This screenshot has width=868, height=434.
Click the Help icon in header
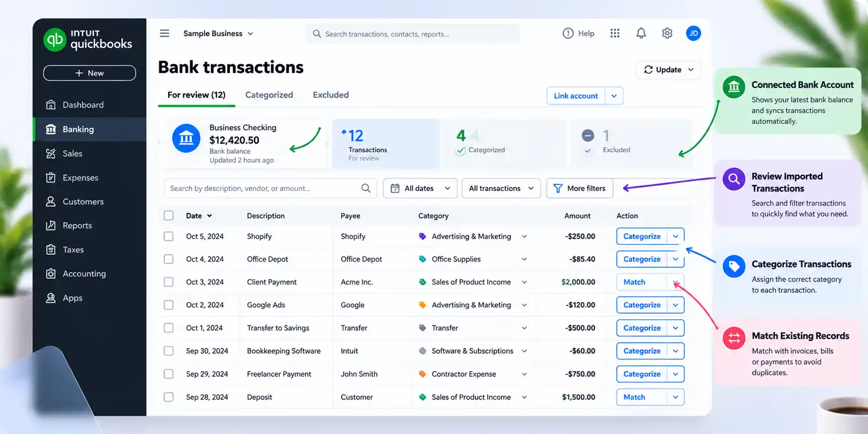tap(568, 34)
